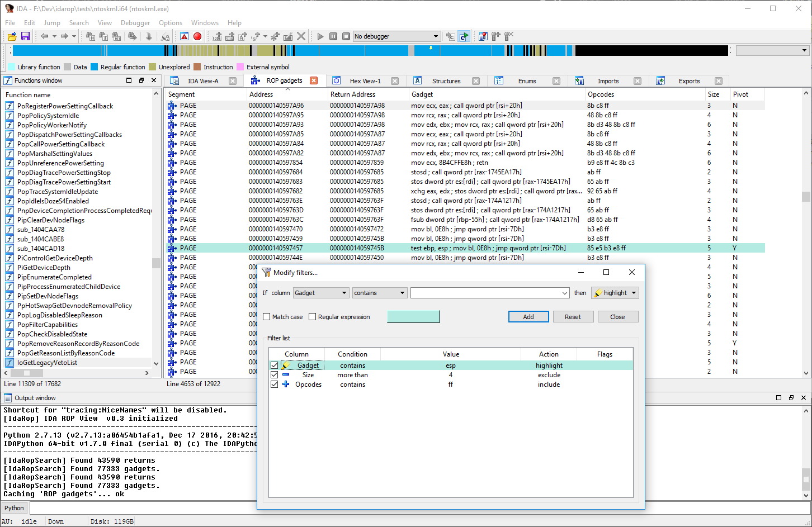Switch to the Structures tab
Screen dimensions: 812x527
coord(446,81)
